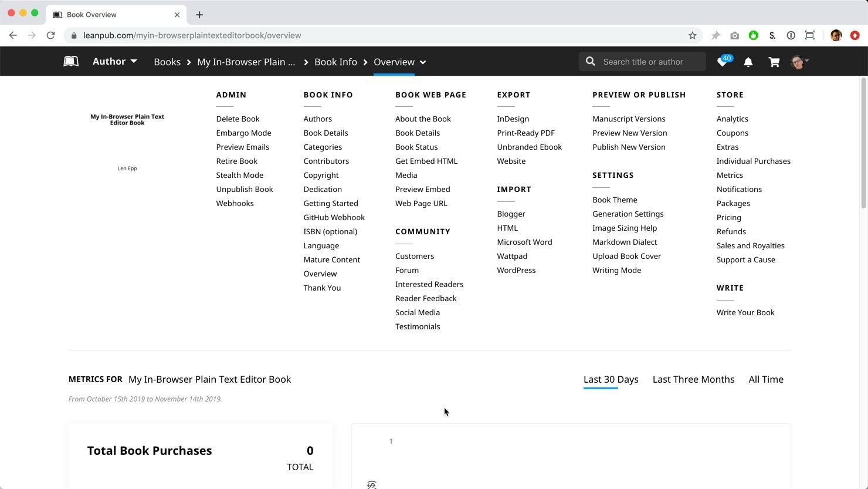Open the Publish New Version link
This screenshot has width=868, height=489.
pyautogui.click(x=629, y=147)
